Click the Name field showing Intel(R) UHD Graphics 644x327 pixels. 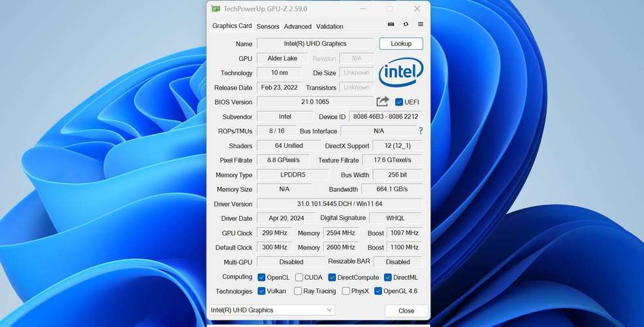[315, 44]
